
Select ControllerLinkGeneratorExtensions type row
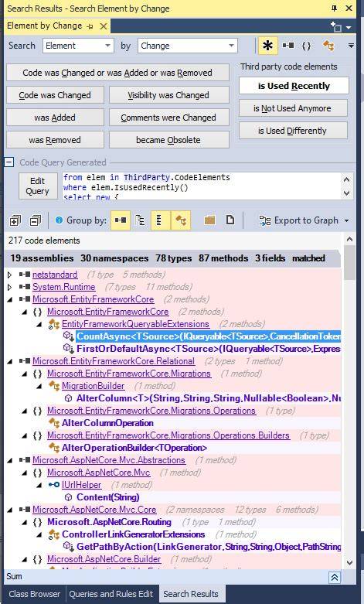pos(133,534)
